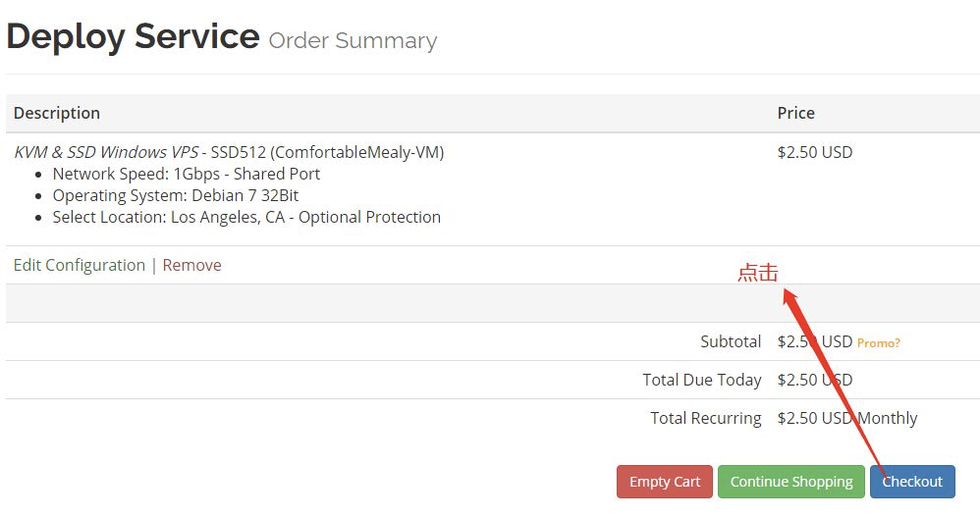
Task: Click the Deploy Service page heading
Action: click(x=133, y=37)
